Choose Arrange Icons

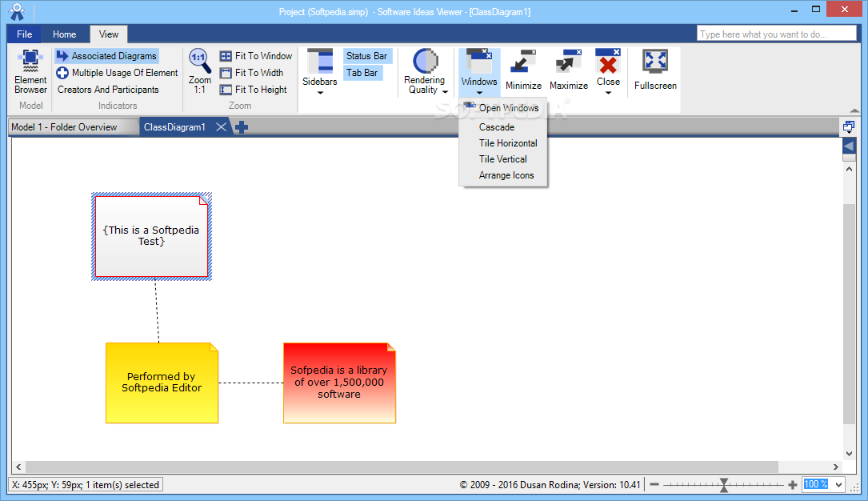(503, 175)
